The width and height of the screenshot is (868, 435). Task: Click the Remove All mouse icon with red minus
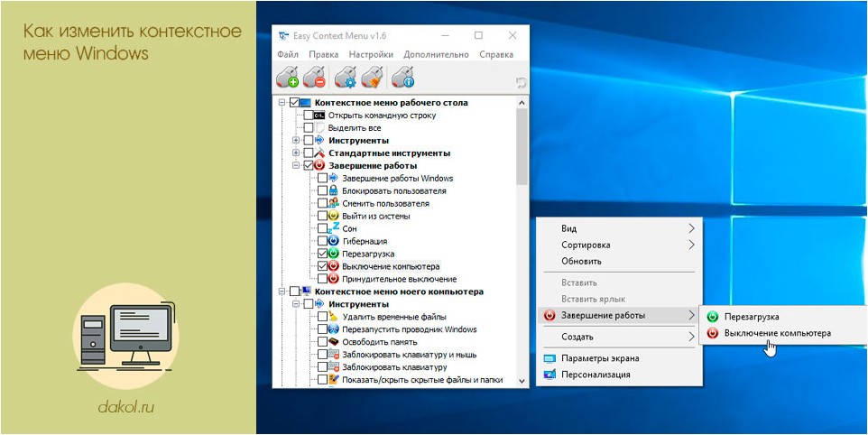click(314, 77)
